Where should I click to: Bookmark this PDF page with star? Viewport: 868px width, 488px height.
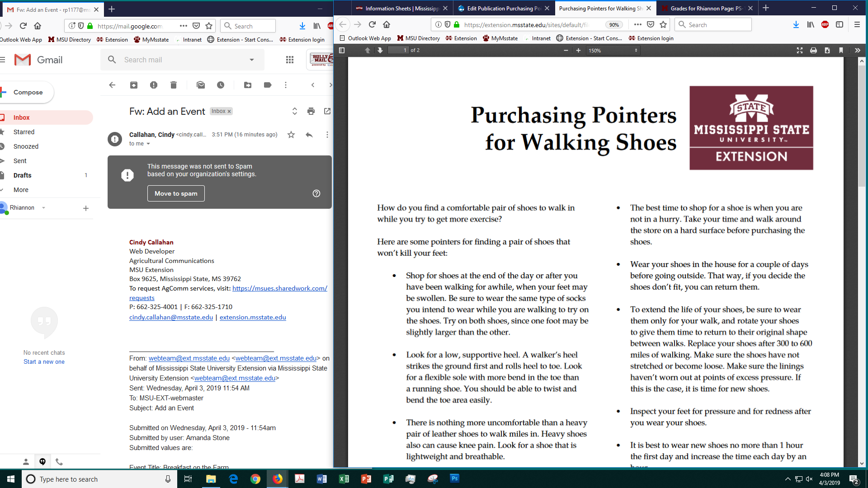pyautogui.click(x=663, y=24)
